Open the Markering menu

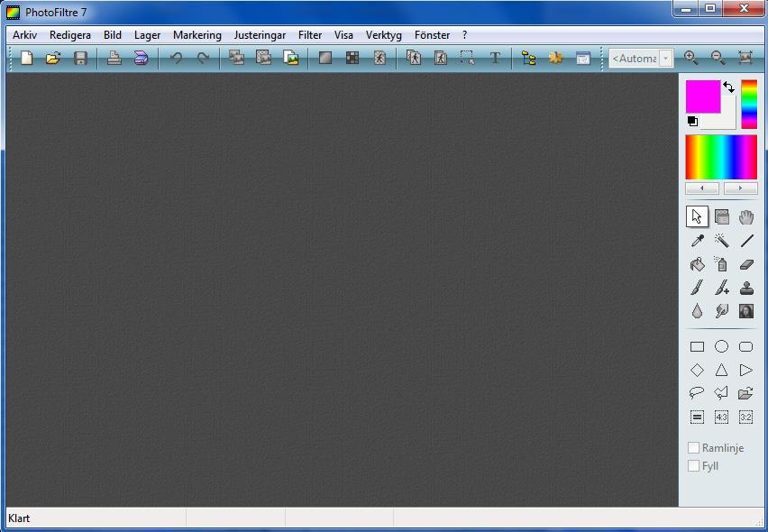click(x=197, y=35)
